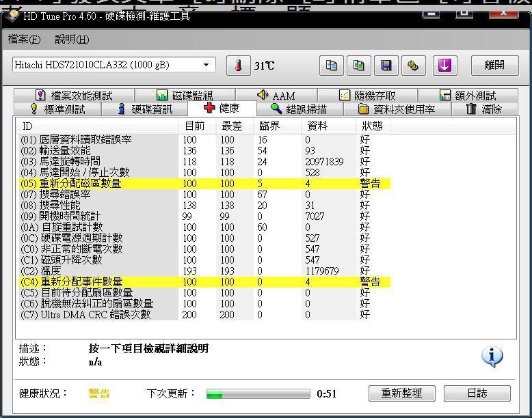This screenshot has height=418, width=532.
Task: Select the 健康 tab
Action: (222, 108)
